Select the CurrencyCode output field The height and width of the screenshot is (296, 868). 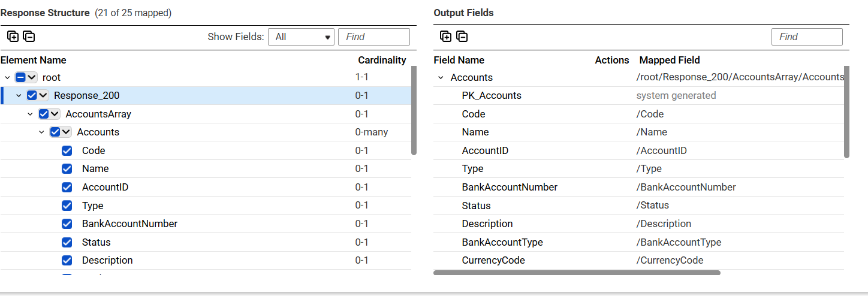[x=493, y=260]
